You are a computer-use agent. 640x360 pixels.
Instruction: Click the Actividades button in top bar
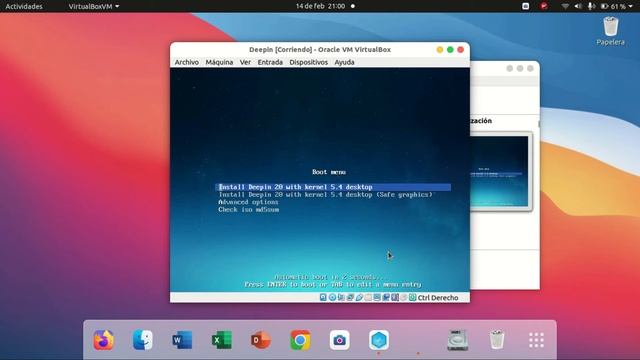tap(24, 6)
